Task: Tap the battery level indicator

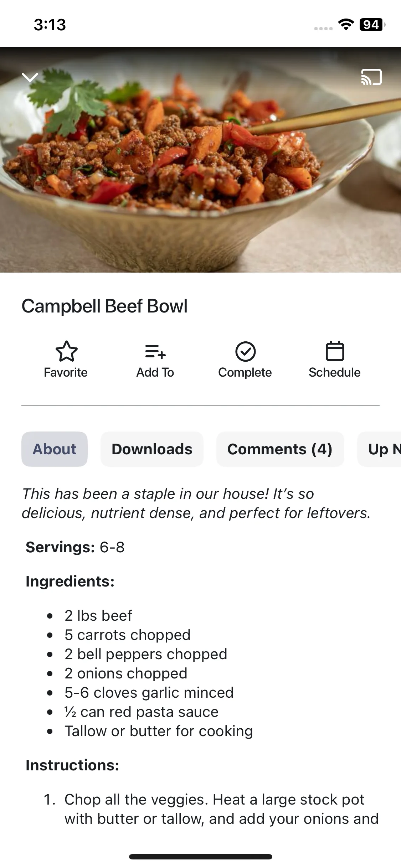Action: pyautogui.click(x=372, y=25)
